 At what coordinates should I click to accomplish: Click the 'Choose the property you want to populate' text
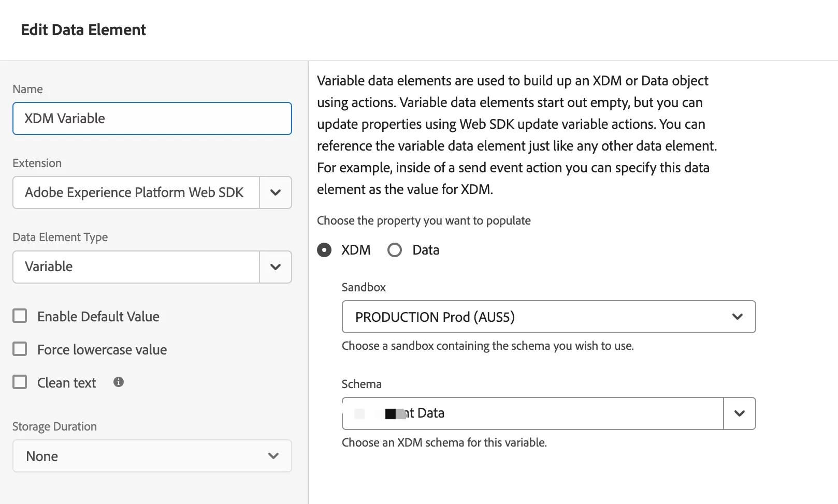point(424,220)
